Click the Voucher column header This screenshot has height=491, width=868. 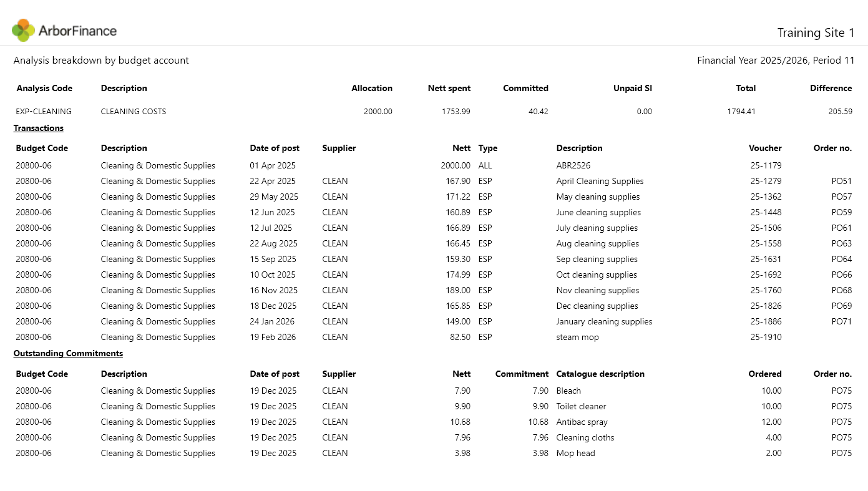[x=765, y=148]
